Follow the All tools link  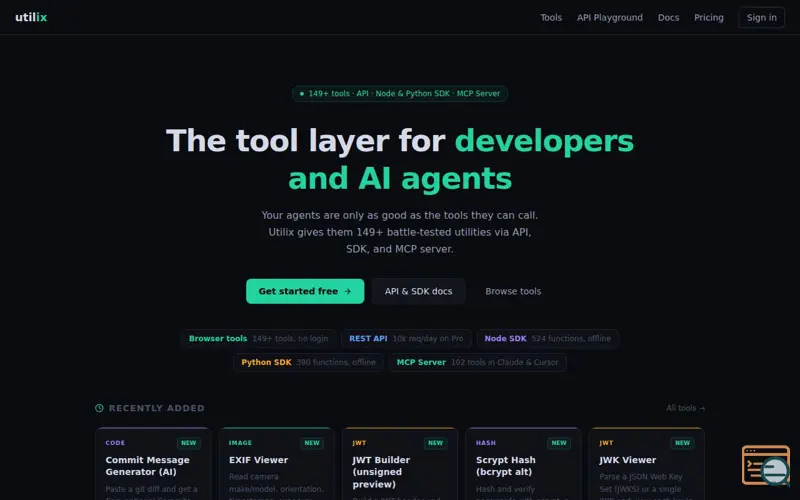[686, 408]
